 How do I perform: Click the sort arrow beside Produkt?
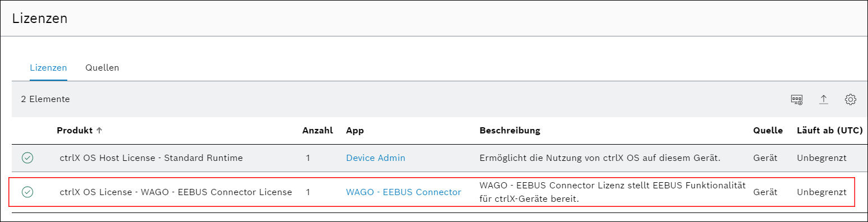coord(99,130)
